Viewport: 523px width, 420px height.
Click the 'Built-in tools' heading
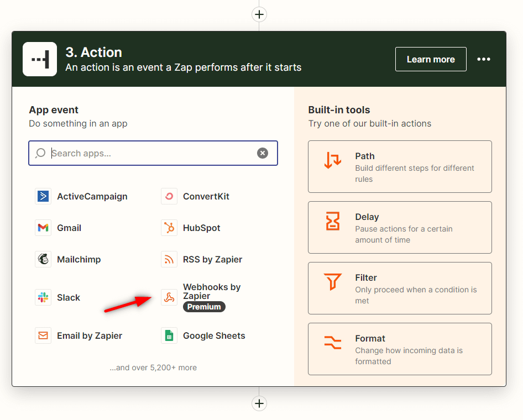coord(339,110)
